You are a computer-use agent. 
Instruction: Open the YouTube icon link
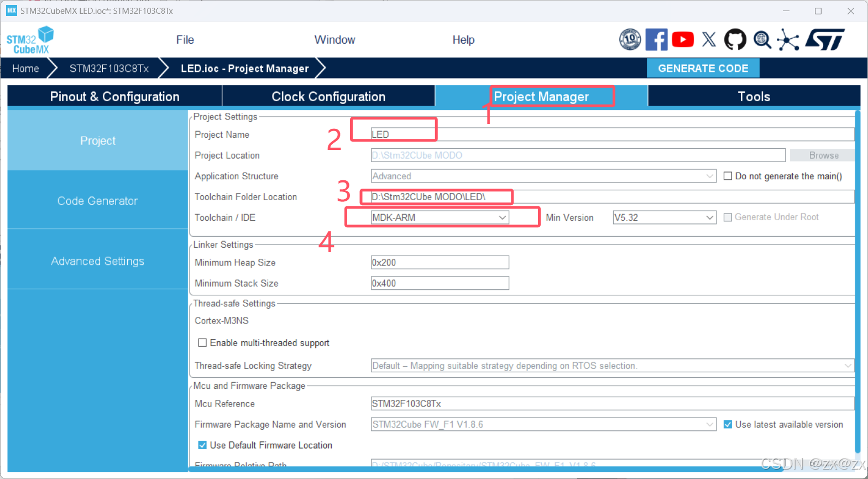683,39
